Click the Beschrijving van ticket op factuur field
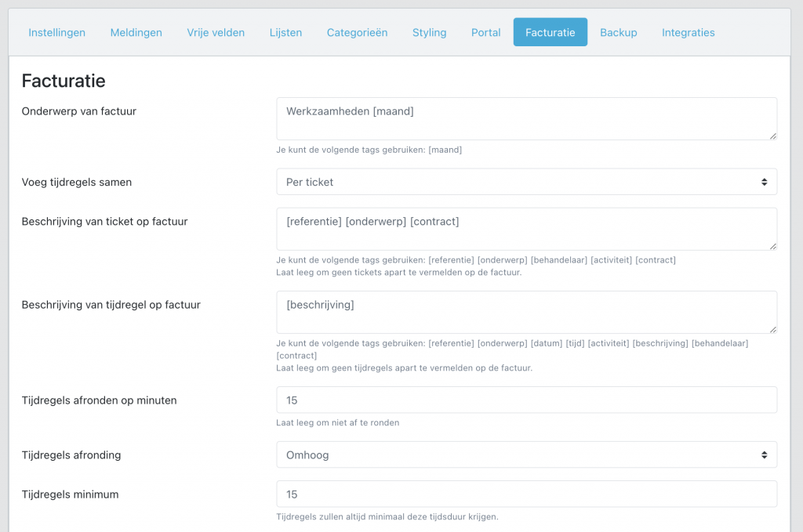This screenshot has width=803, height=532. coord(526,229)
